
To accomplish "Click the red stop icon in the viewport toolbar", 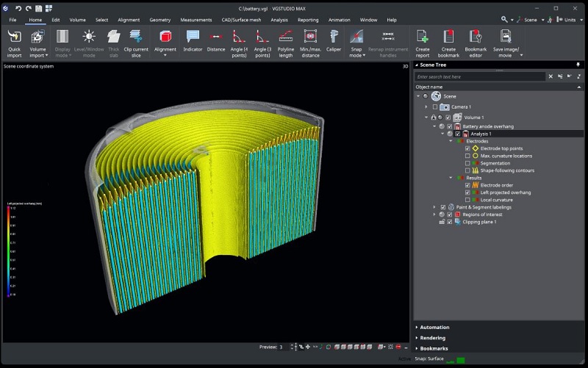I will 398,347.
